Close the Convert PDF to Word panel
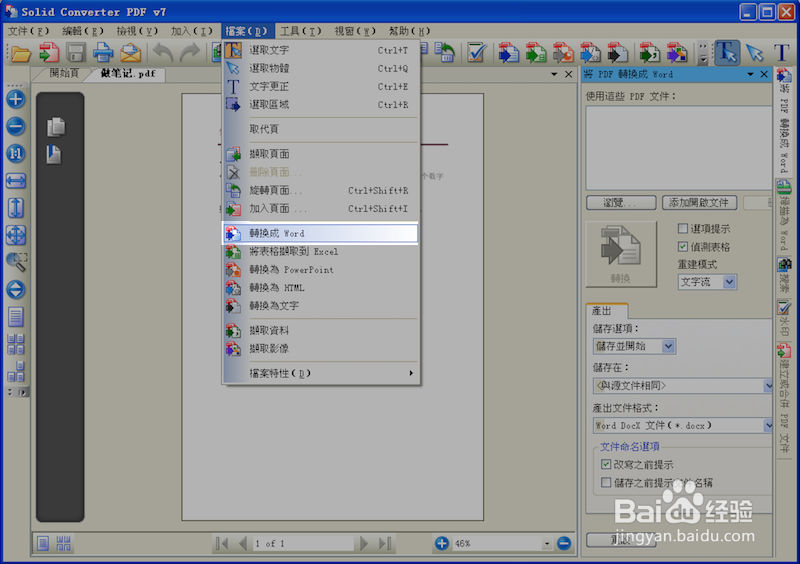 click(764, 75)
